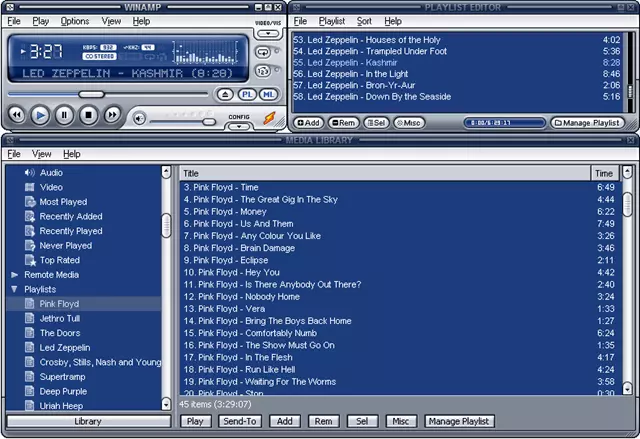Expand the Remote Media tree node
Viewport: 640px width, 439px height.
(x=15, y=275)
